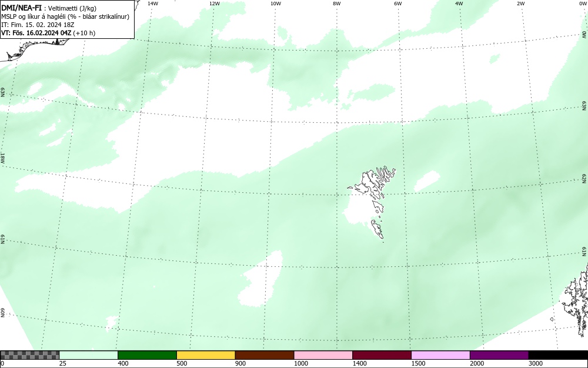Select the brown 900–1000 legend swatch
This screenshot has height=368, width=588.
click(x=265, y=355)
